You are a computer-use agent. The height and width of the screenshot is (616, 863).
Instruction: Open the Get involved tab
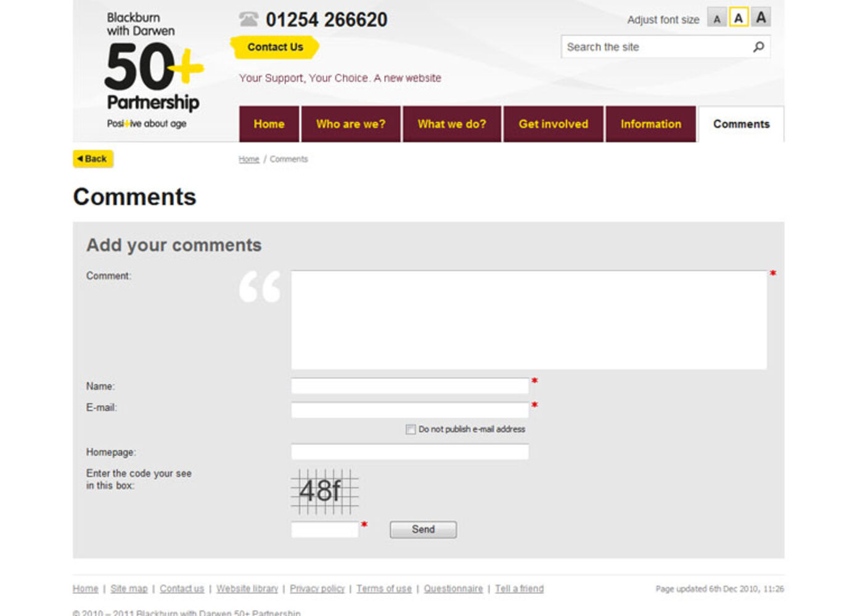tap(553, 124)
